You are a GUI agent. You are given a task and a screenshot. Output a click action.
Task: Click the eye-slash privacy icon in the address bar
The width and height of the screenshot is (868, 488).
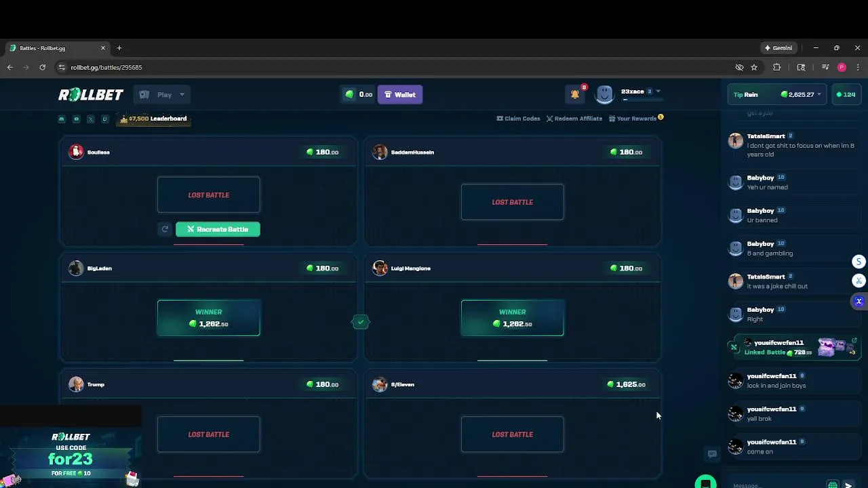(x=740, y=67)
